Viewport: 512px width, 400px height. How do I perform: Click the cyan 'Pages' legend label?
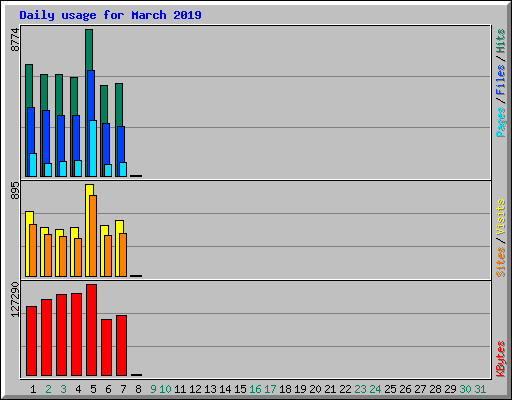pyautogui.click(x=501, y=122)
